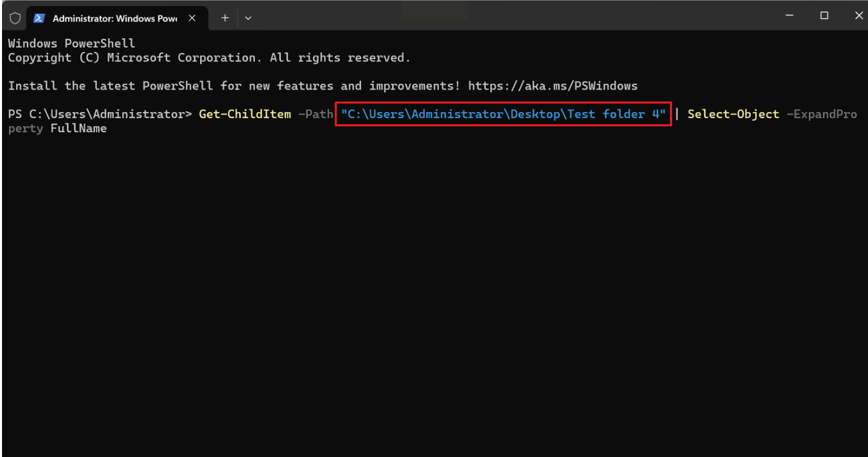Maximize the terminal window
868x457 pixels.
tap(825, 15)
